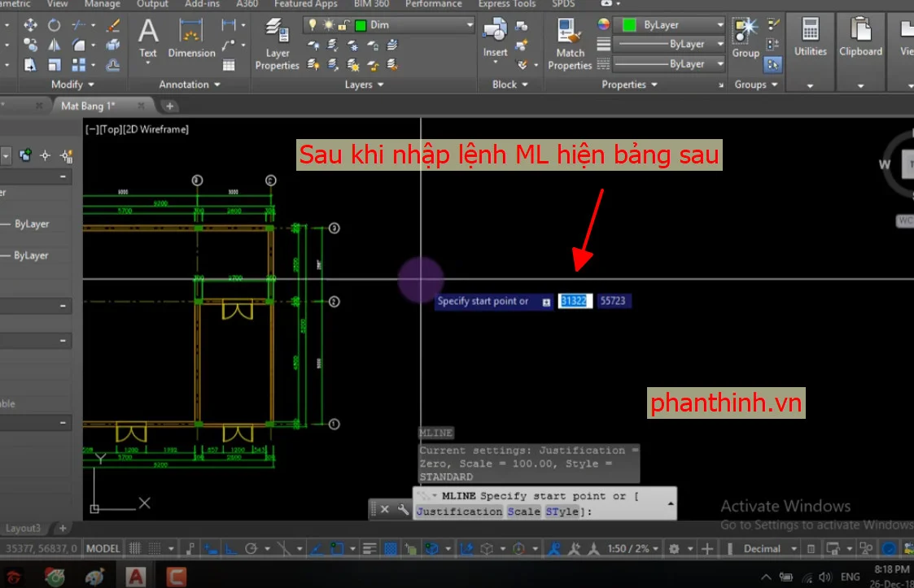Open the Output ribbon tab
914x588 pixels.
click(152, 4)
